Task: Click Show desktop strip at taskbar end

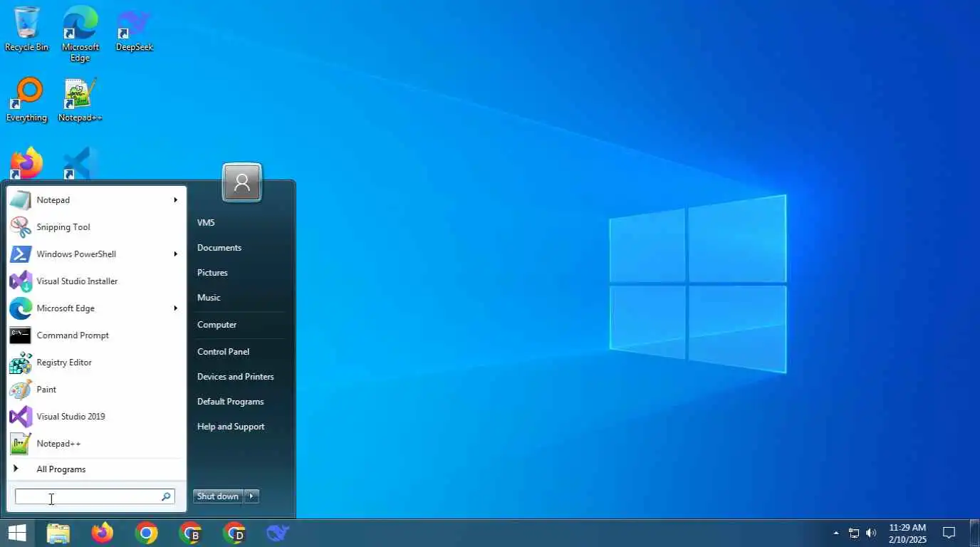Action: coord(975,533)
